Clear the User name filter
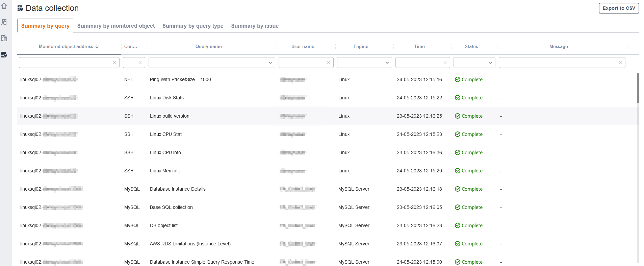The width and height of the screenshot is (644, 266). pos(329,63)
